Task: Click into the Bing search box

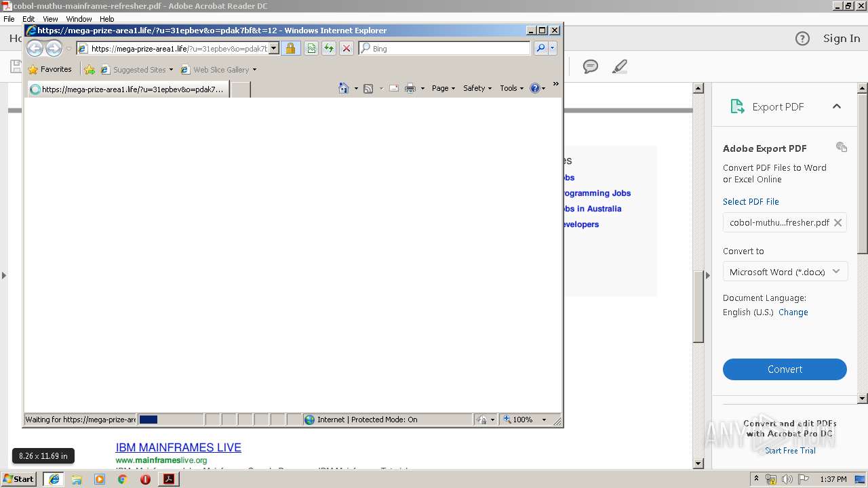Action: point(444,48)
